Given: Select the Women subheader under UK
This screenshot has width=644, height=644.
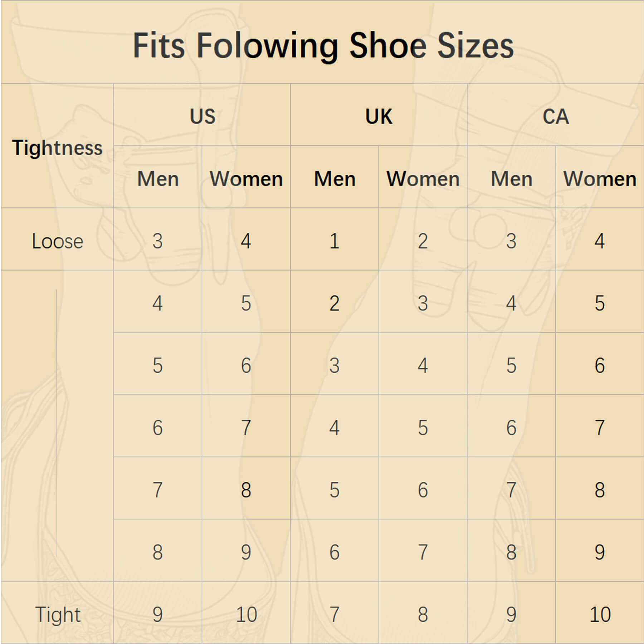Looking at the screenshot, I should [423, 179].
